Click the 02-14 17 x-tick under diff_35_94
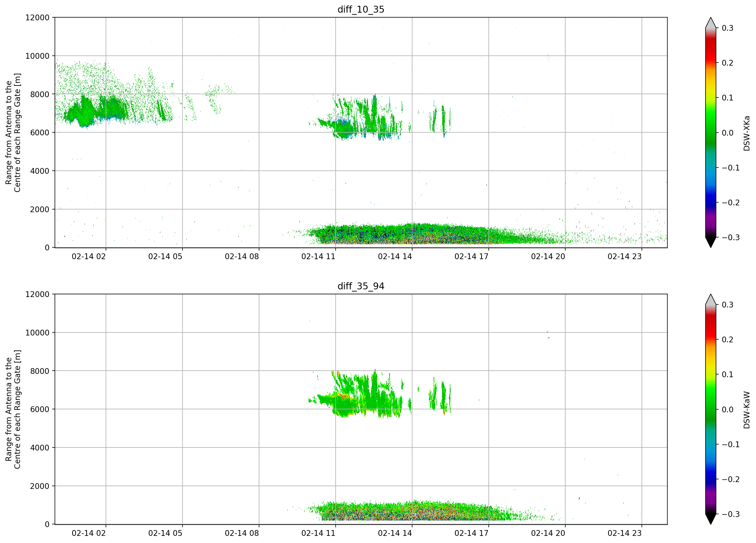Screen dimensions: 756x543 [471, 533]
